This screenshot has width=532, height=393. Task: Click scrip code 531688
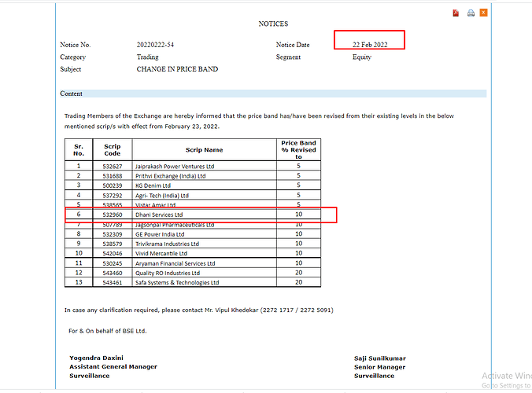click(x=113, y=176)
